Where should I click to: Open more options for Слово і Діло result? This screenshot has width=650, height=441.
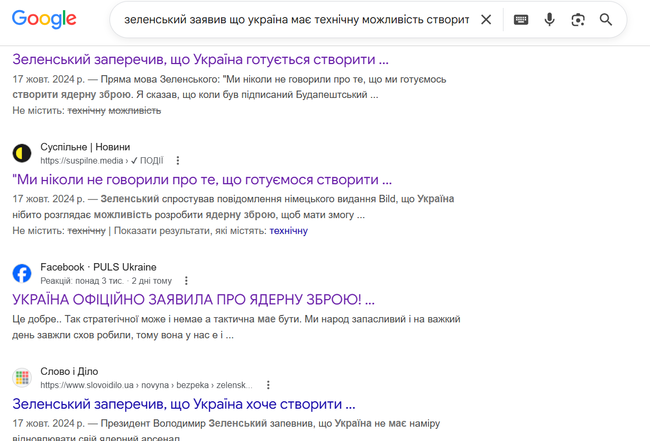coord(268,385)
